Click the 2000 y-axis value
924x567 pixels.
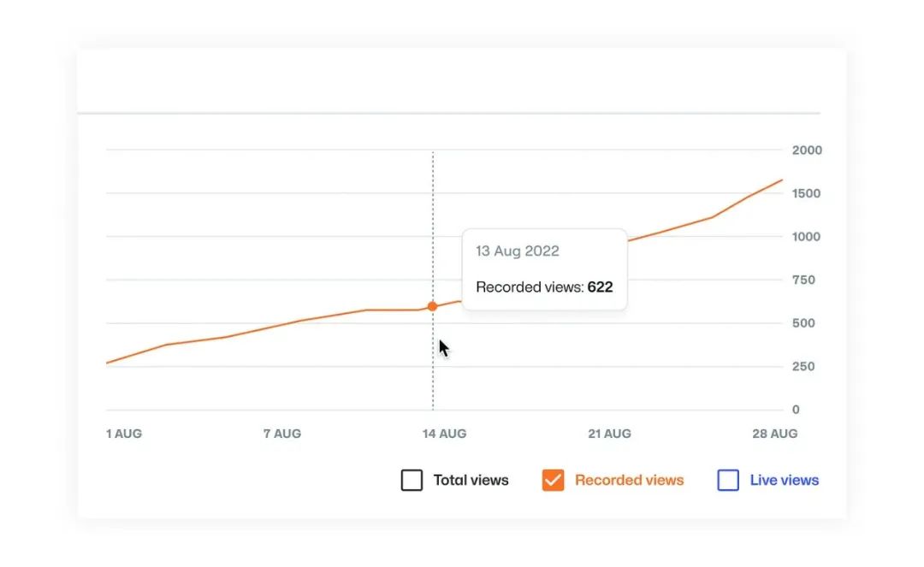pos(807,151)
